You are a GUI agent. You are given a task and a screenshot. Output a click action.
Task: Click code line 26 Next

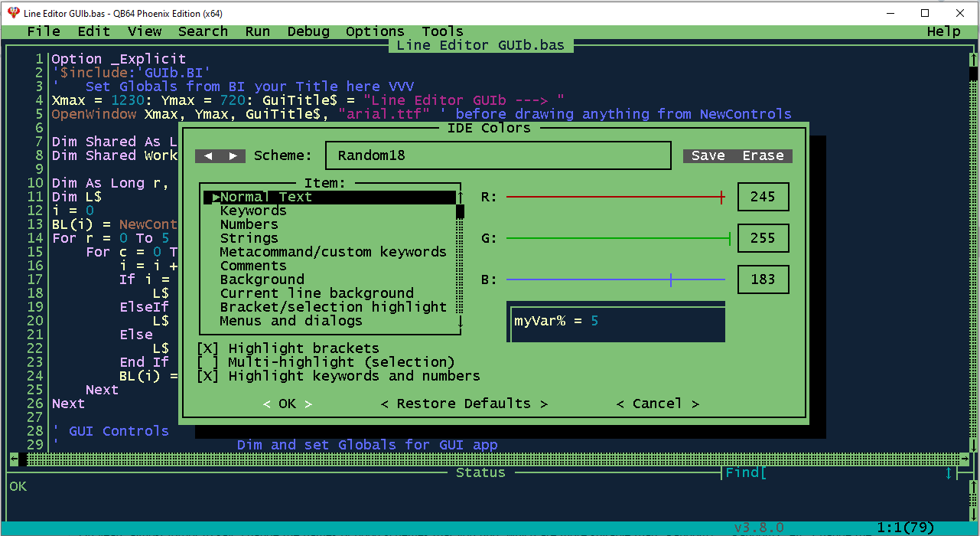click(x=68, y=404)
